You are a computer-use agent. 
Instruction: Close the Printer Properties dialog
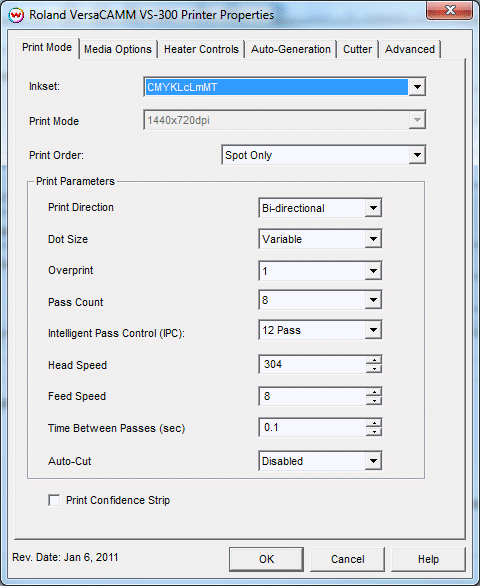point(450,10)
